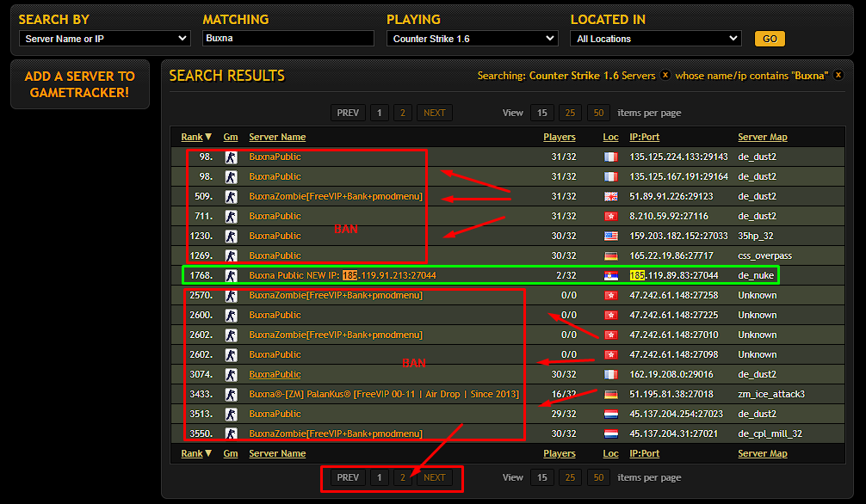
Task: Open BuxnaZombie link at rank 3550
Action: click(x=336, y=433)
